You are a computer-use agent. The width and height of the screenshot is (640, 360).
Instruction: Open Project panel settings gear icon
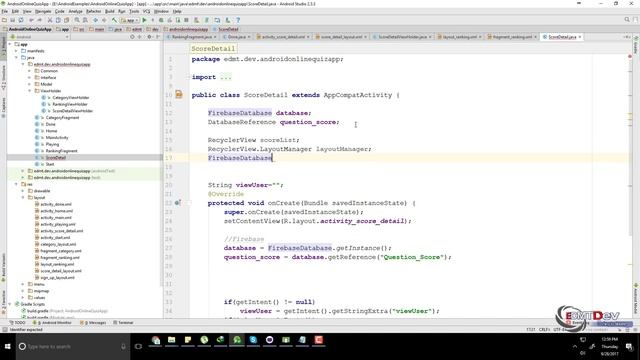point(149,37)
